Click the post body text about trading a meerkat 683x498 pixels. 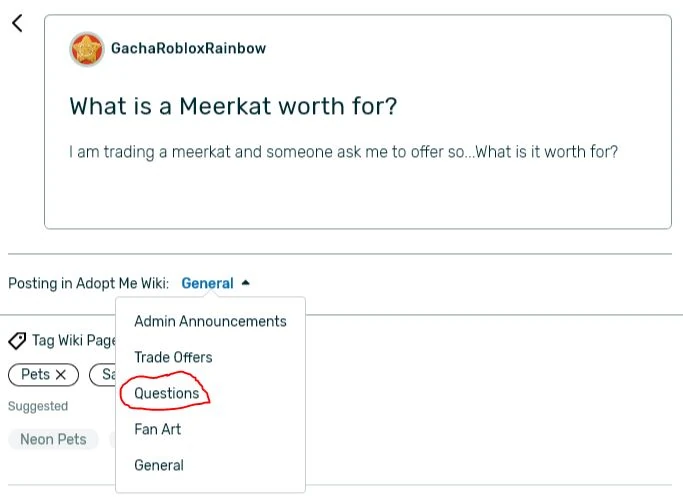343,152
